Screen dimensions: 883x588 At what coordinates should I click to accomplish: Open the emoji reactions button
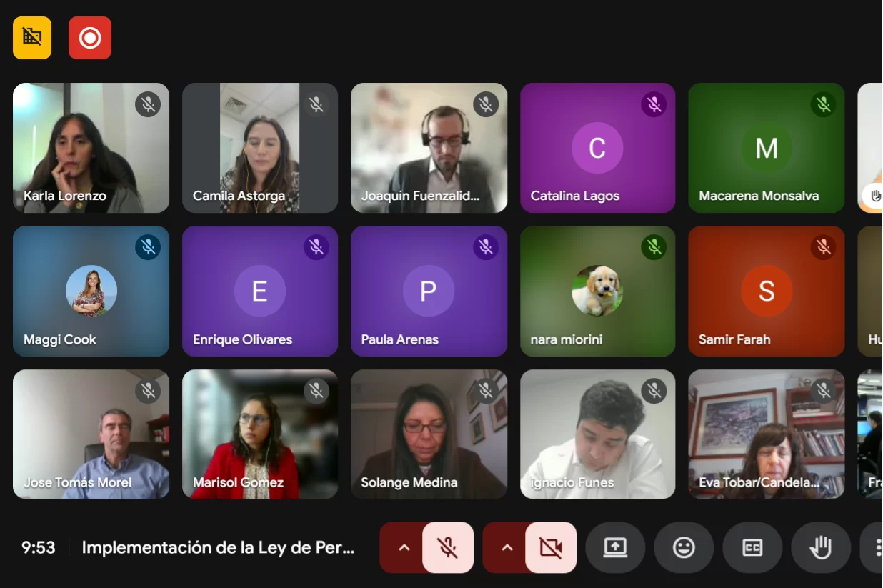[x=684, y=547]
